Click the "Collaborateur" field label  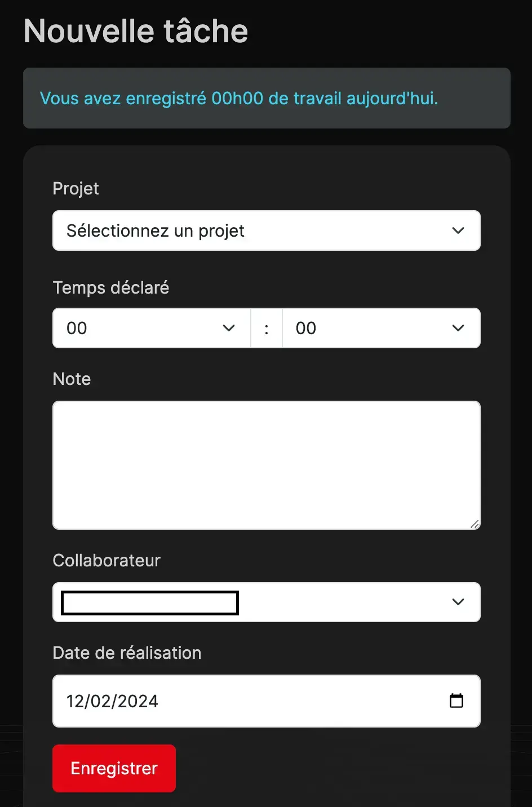tap(107, 560)
